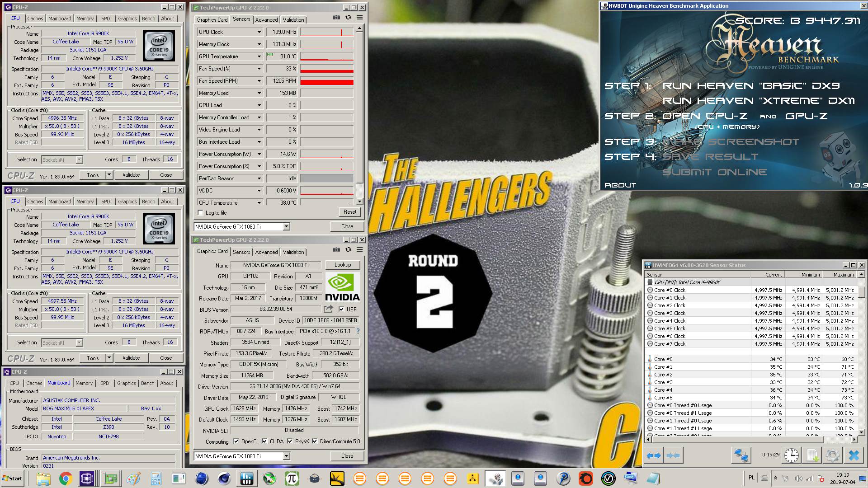Click the camera icon in GPU-Z Graphics Card window

coord(336,249)
